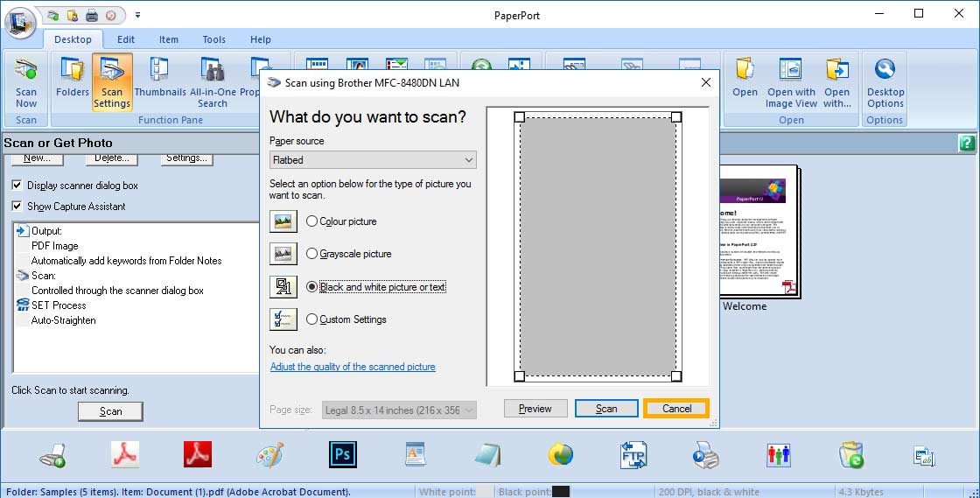Open All-in-One Search with binoculars icon
980x498 pixels.
[213, 82]
